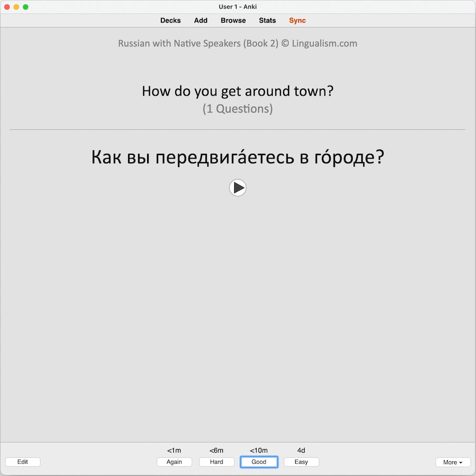
Task: Click the '(1 Questions)' subtitle text
Action: click(x=238, y=109)
